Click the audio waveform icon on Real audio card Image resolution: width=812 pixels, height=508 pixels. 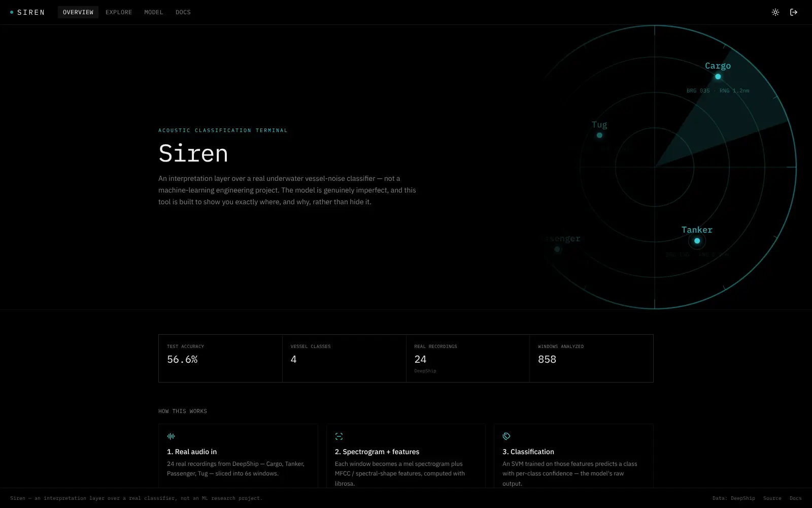tap(171, 436)
